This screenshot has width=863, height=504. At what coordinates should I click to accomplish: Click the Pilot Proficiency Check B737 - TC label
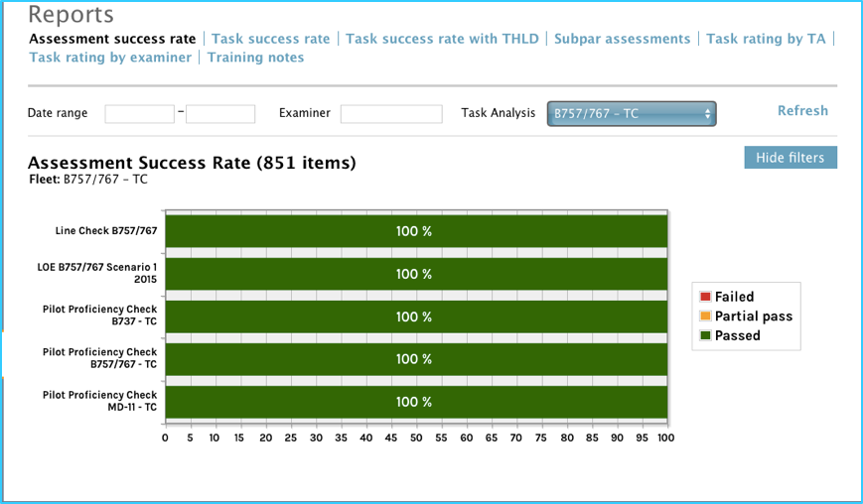point(99,315)
